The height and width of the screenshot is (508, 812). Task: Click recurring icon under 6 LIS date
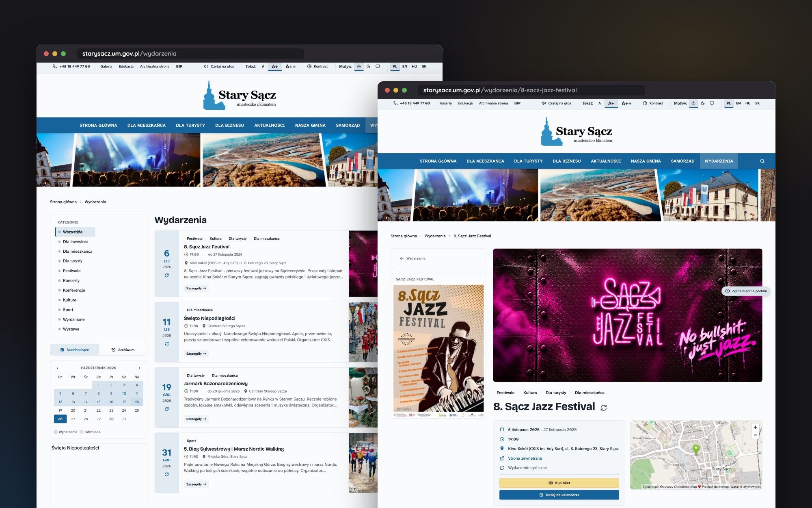click(x=167, y=275)
